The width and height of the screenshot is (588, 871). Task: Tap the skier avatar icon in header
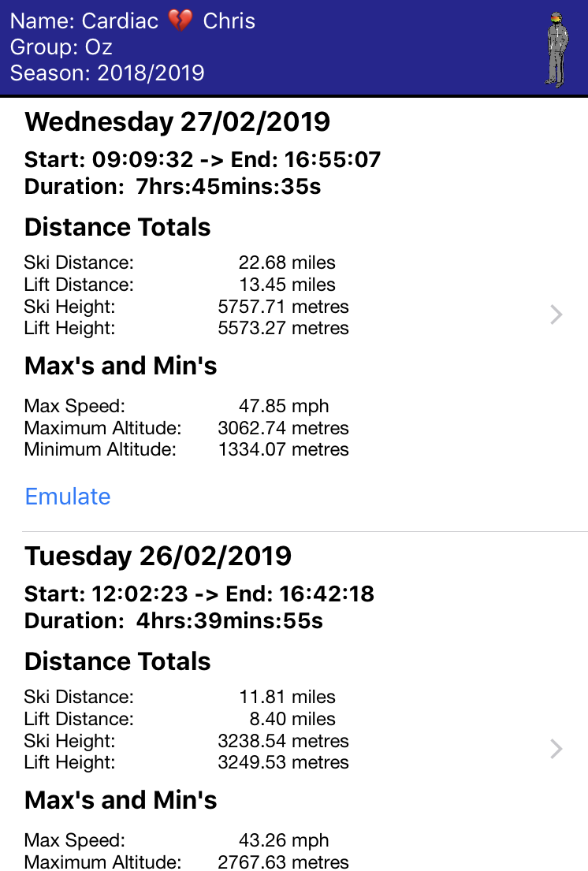coord(556,49)
